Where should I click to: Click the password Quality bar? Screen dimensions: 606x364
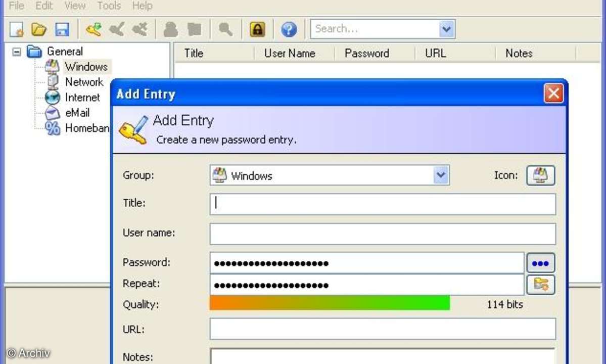[330, 303]
